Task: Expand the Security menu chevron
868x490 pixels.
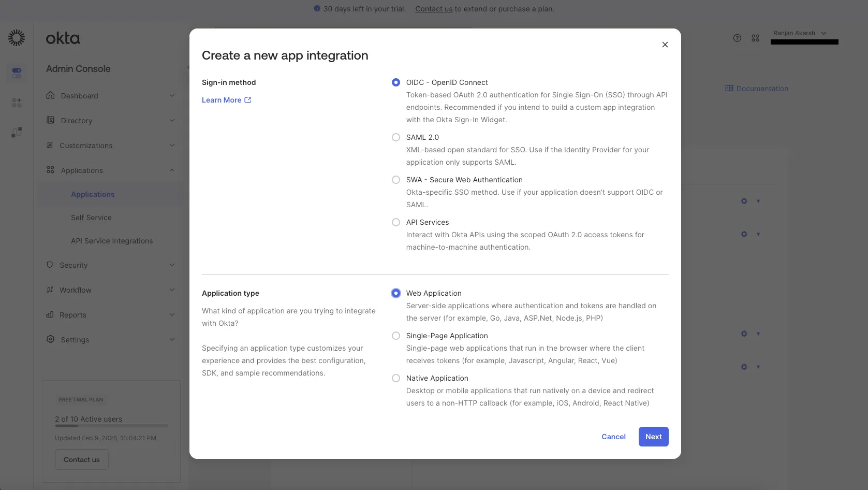Action: (x=172, y=265)
